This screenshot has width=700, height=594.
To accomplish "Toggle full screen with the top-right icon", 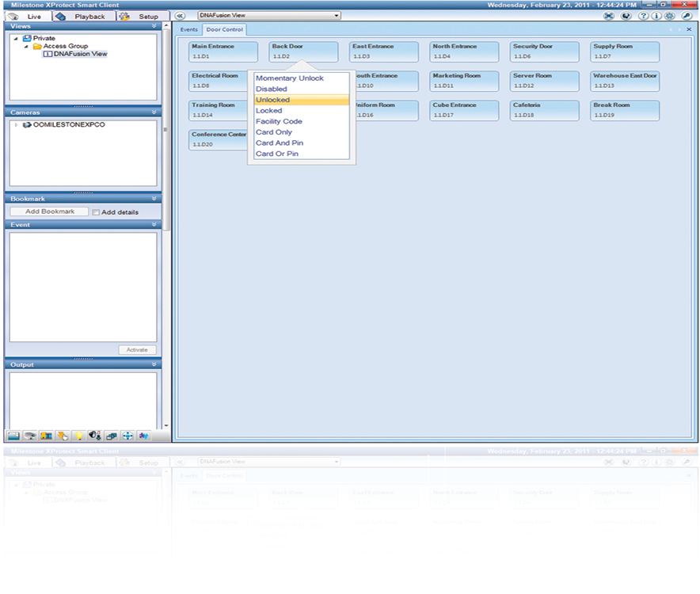I will point(610,15).
